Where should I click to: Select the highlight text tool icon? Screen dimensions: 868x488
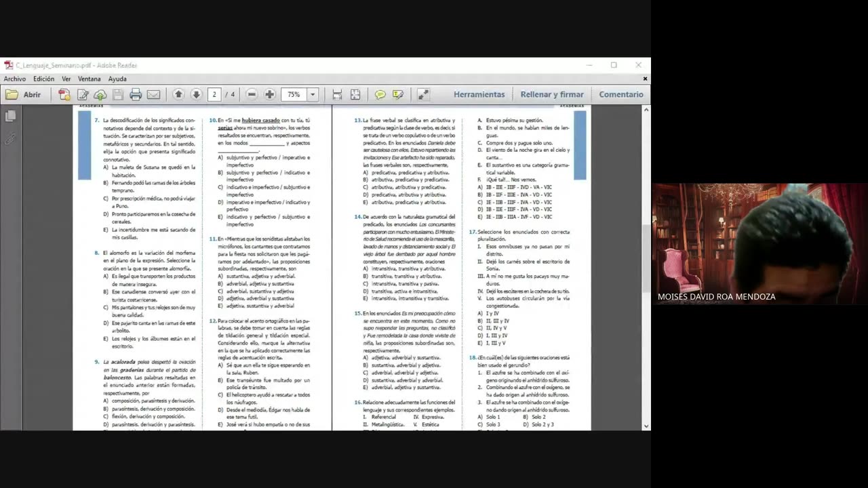click(x=398, y=95)
